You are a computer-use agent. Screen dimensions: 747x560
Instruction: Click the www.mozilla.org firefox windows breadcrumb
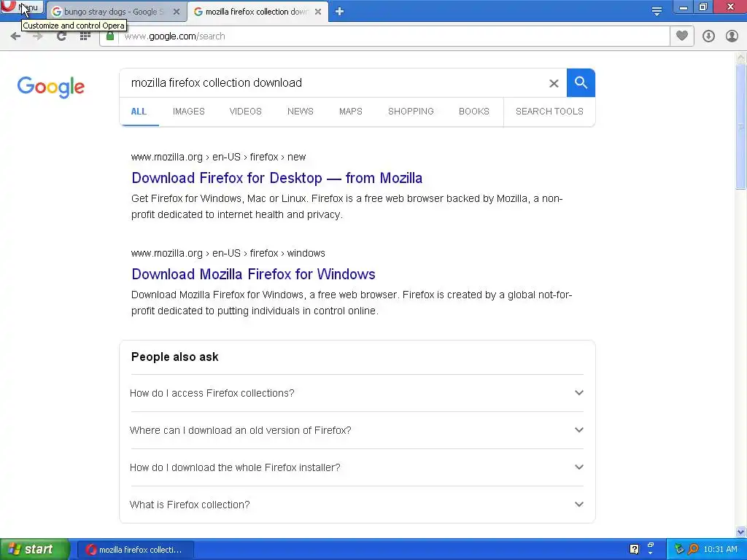228,253
